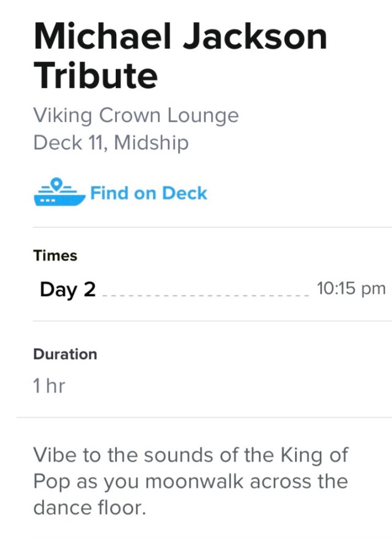392x538 pixels.
Task: Click the 'Vibe to the sounds' description line
Action: coord(190,454)
